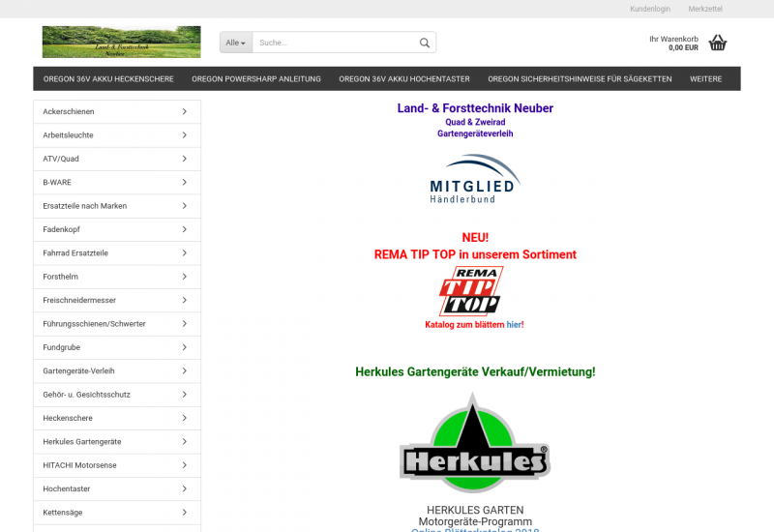Click the 'hier' catalog link
Image resolution: width=774 pixels, height=532 pixels.
click(x=514, y=325)
